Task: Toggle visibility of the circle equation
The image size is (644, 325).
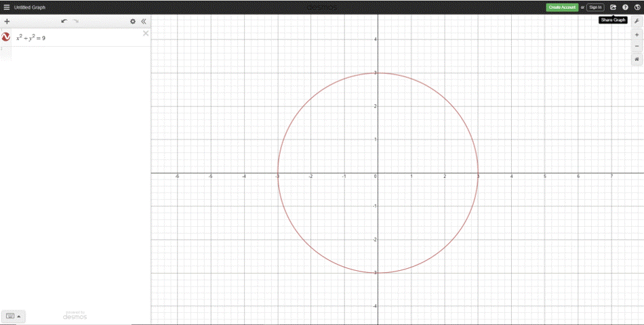Action: click(x=6, y=37)
